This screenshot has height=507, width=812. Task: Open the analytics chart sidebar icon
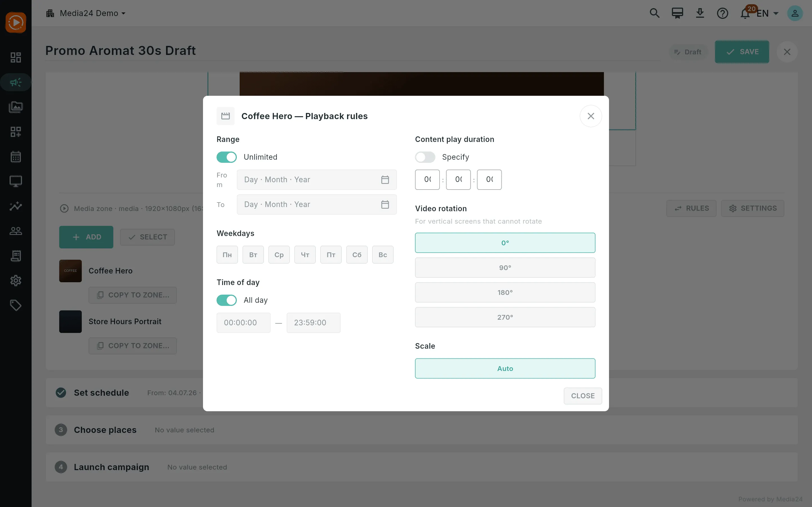[16, 206]
